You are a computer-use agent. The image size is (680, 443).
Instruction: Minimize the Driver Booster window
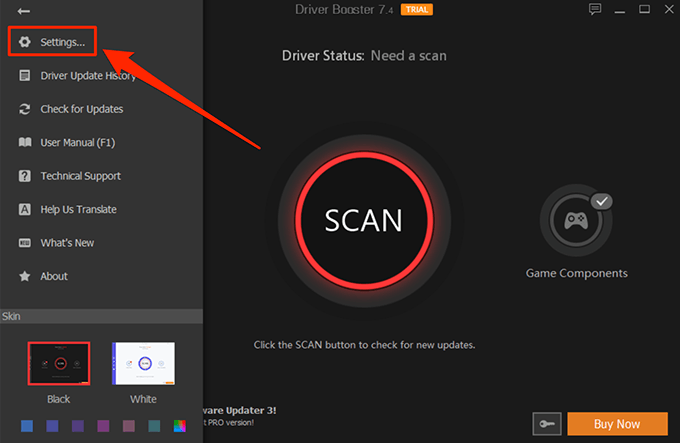[x=620, y=11]
